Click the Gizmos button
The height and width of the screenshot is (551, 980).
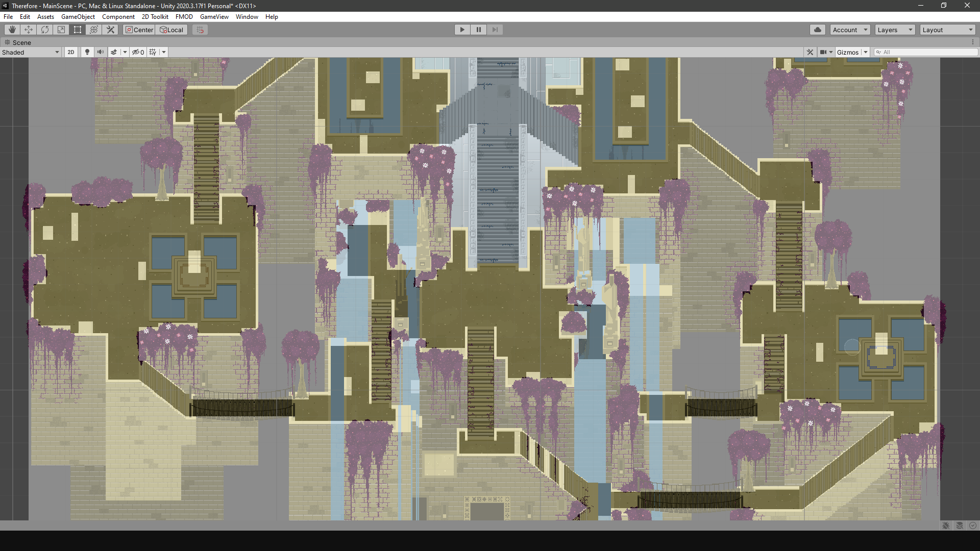[847, 52]
